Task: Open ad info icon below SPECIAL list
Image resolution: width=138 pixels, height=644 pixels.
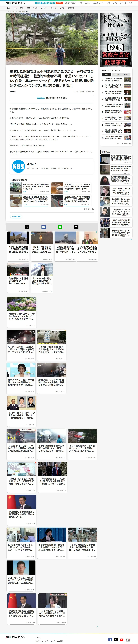Action: (x=131, y=239)
